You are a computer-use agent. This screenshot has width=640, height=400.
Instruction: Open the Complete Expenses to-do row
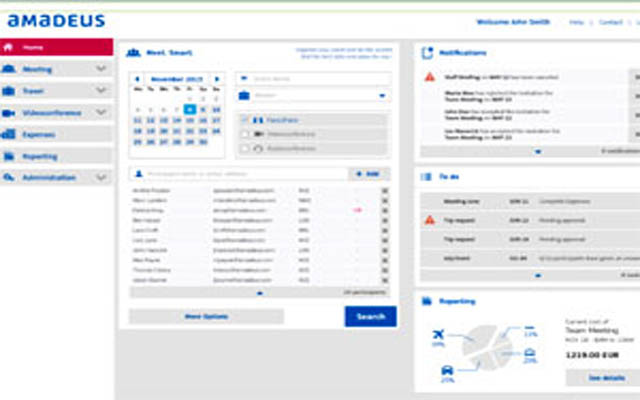(x=530, y=201)
